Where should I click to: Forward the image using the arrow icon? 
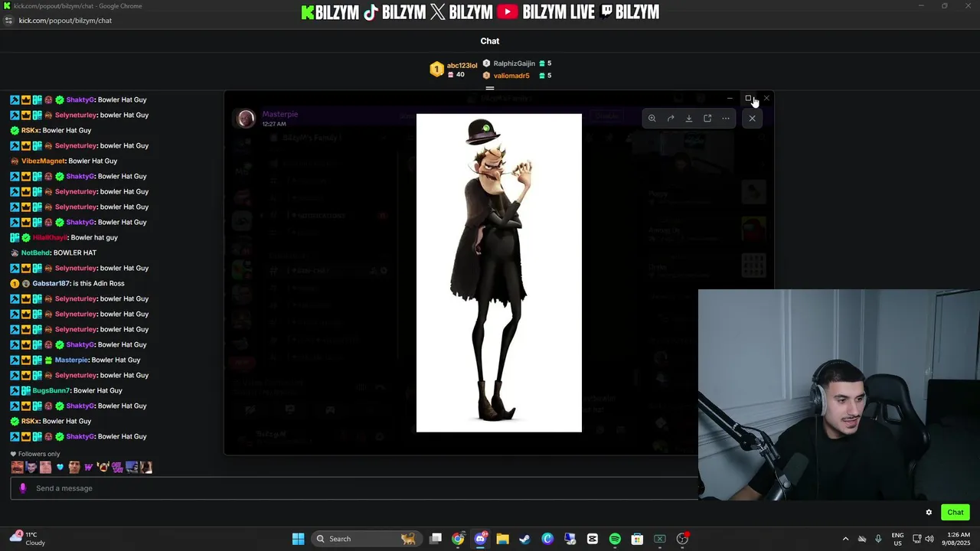[671, 119]
